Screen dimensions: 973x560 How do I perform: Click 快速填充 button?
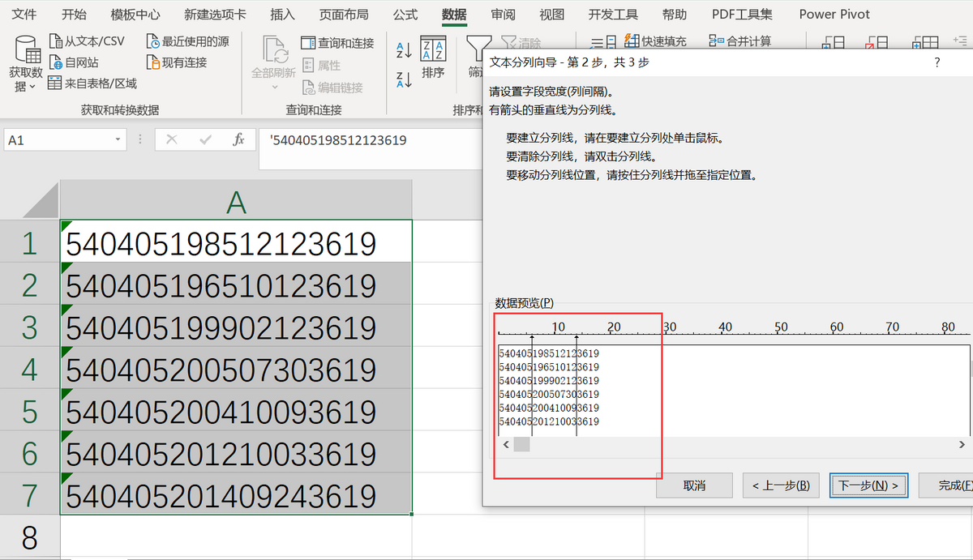[x=655, y=41]
